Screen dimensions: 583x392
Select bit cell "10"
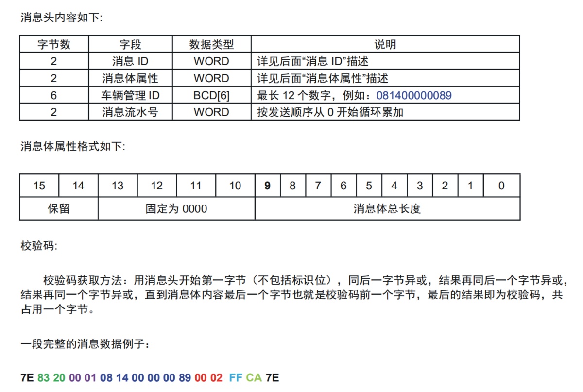point(235,186)
